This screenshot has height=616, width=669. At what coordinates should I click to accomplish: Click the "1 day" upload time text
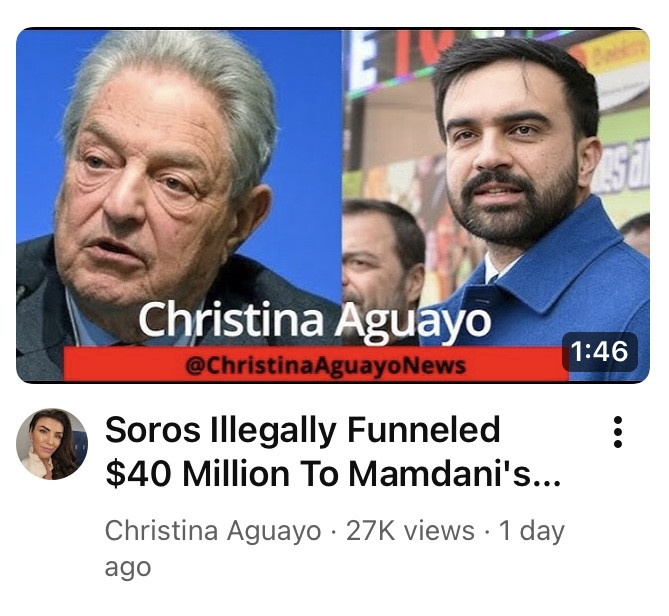tap(532, 532)
